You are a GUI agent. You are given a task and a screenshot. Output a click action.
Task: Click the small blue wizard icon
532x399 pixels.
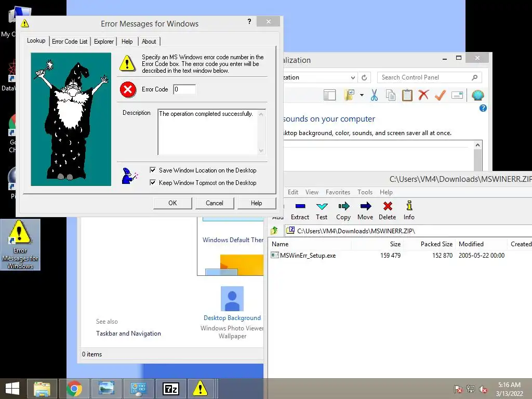[129, 176]
